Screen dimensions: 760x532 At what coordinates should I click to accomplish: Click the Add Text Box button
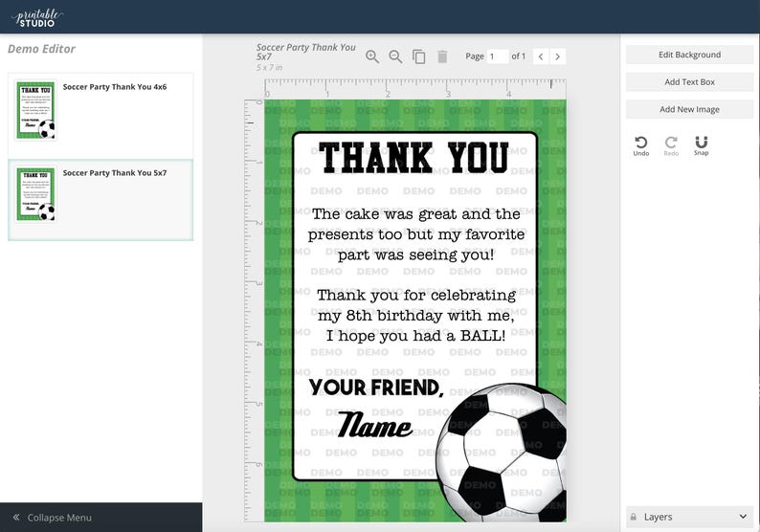click(x=690, y=82)
